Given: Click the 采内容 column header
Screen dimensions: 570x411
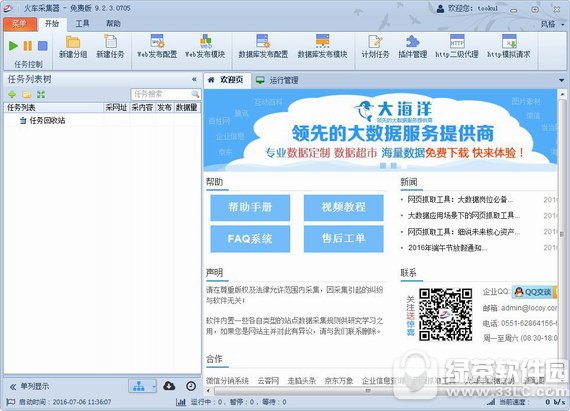Looking at the screenshot, I should point(142,108).
